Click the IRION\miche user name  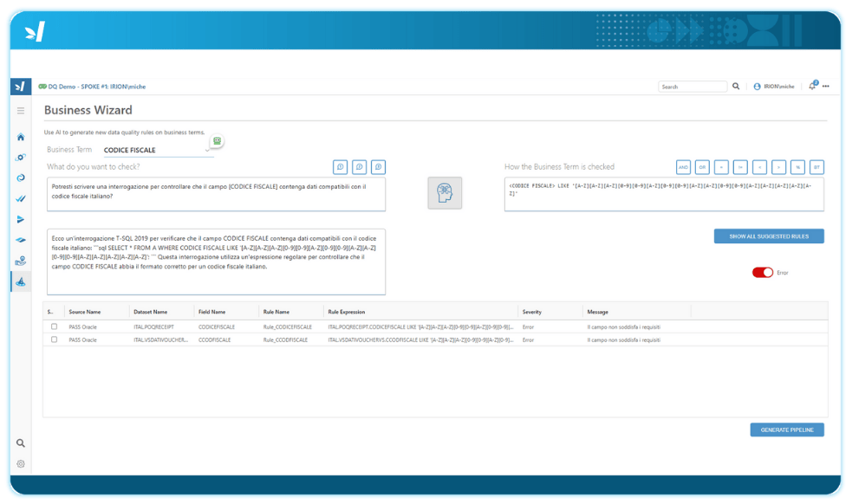(x=778, y=87)
